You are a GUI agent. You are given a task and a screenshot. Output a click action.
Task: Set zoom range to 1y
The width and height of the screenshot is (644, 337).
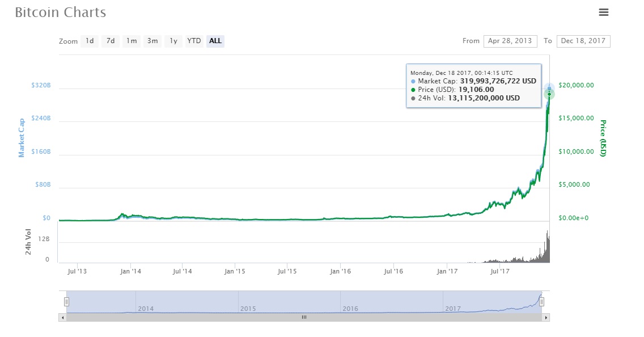pos(173,41)
